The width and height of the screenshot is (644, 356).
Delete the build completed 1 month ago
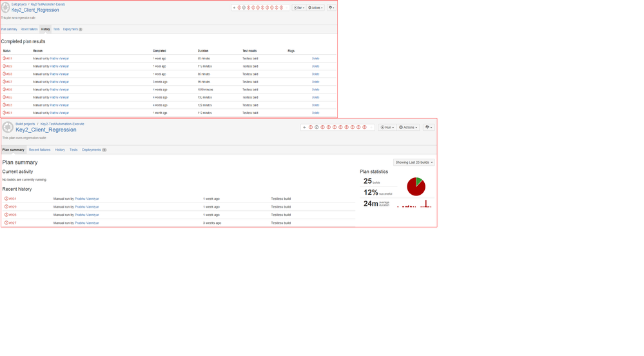point(315,113)
